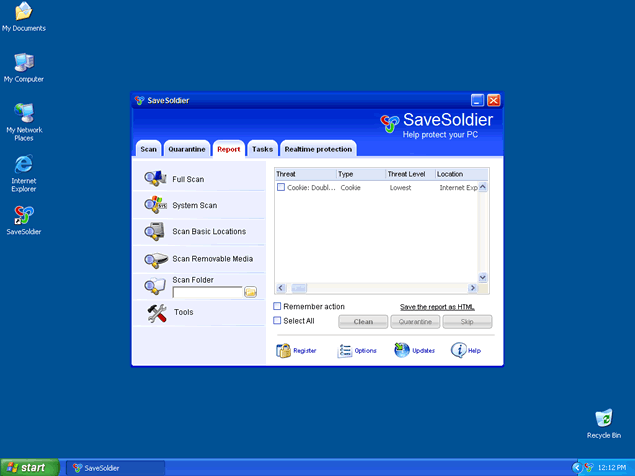Viewport: 635px width, 476px height.
Task: Run System Scan option
Action: pyautogui.click(x=194, y=205)
